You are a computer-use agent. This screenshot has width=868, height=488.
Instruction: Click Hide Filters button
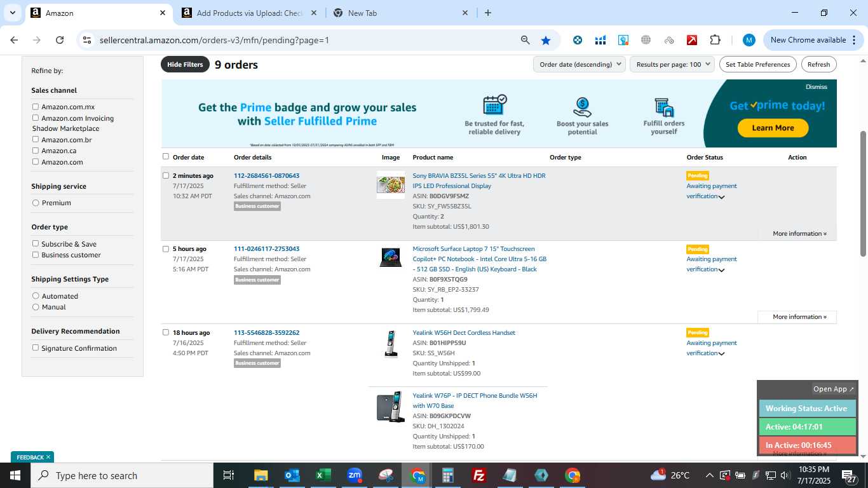185,64
